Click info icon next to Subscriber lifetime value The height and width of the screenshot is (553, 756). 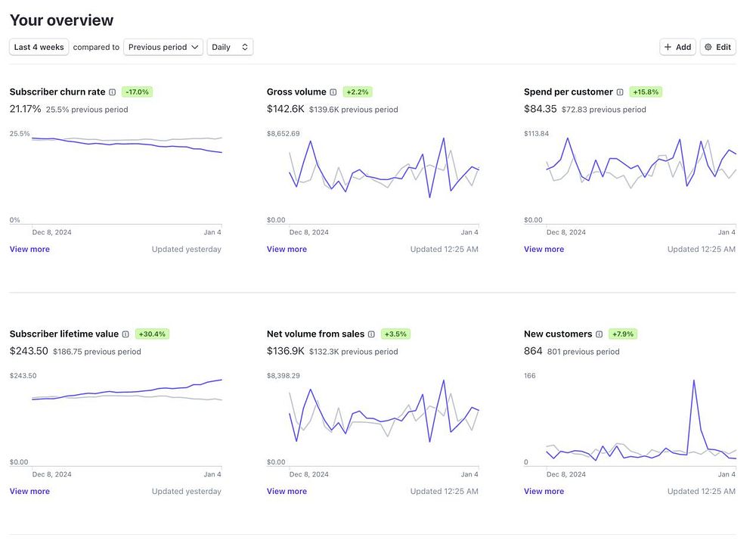(x=125, y=334)
